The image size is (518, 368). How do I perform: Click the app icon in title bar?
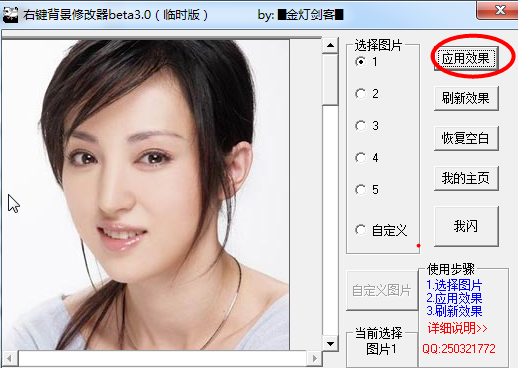point(10,15)
